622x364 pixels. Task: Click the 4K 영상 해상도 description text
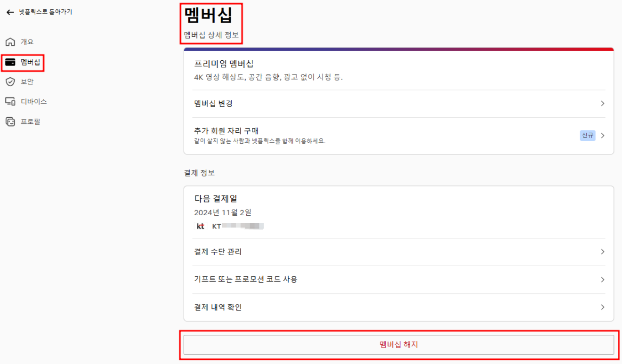click(x=268, y=77)
